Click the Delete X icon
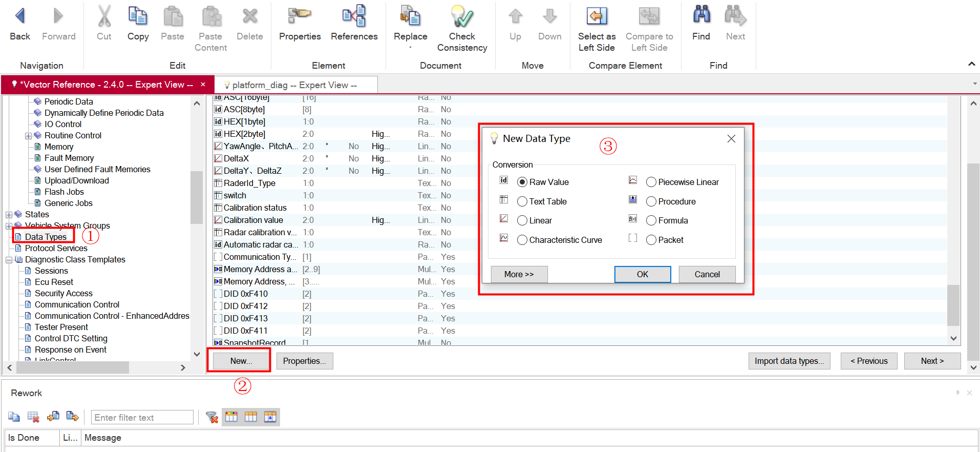The height and width of the screenshot is (452, 980). point(250,16)
